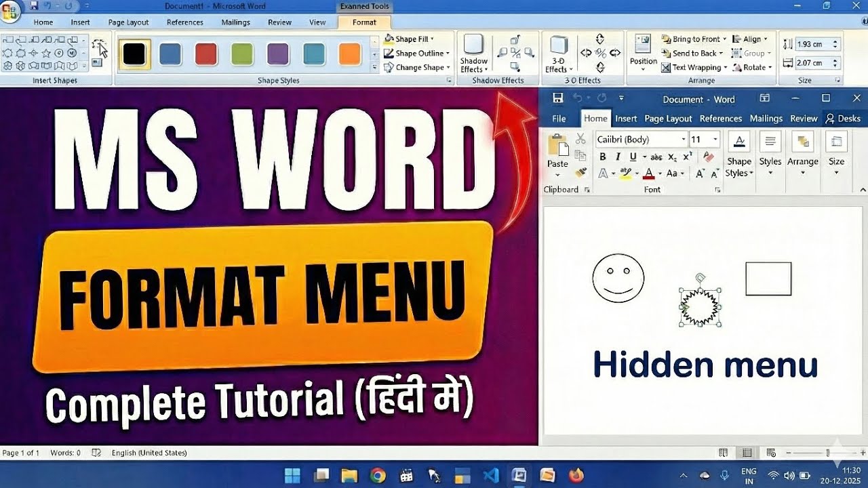Click the Desks share button
The height and width of the screenshot is (488, 868).
843,119
